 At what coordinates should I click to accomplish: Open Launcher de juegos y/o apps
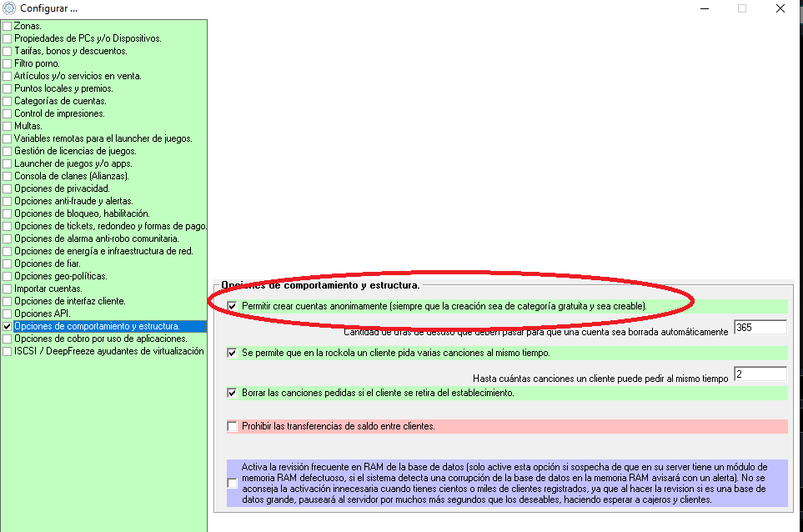(73, 163)
